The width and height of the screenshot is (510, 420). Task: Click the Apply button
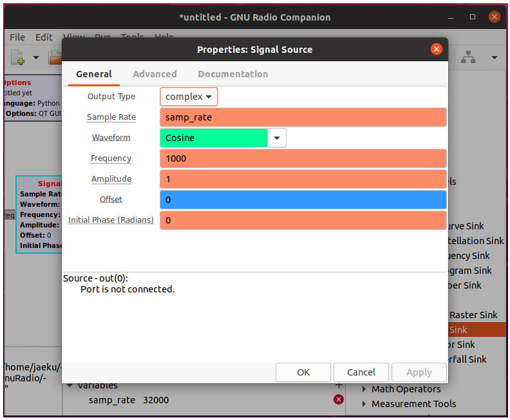[419, 372]
